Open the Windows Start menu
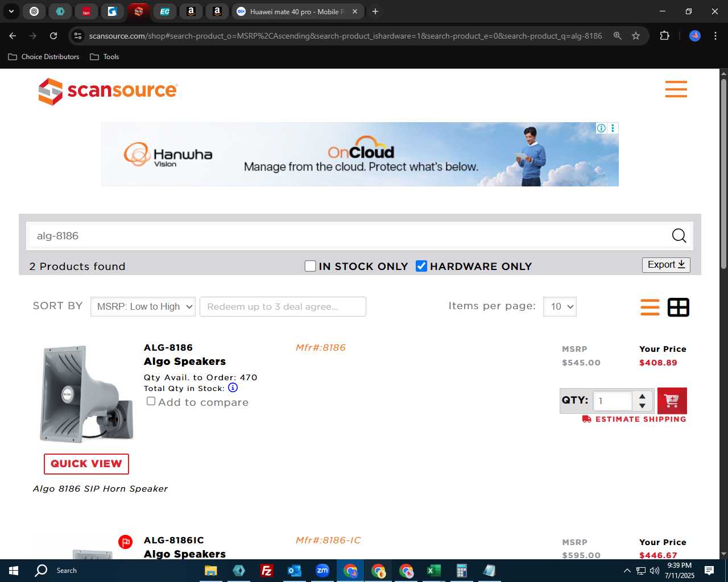The image size is (728, 582). [x=14, y=571]
